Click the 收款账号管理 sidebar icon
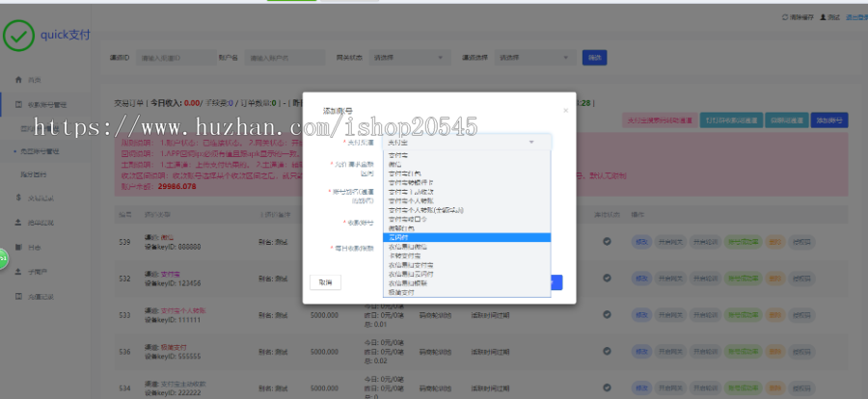Image resolution: width=868 pixels, height=399 pixels. [18, 105]
